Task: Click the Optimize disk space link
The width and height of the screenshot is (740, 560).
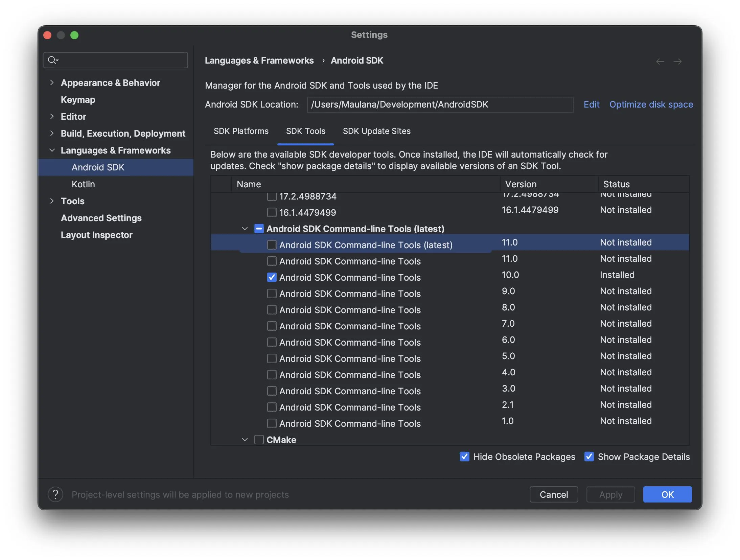Action: click(651, 104)
